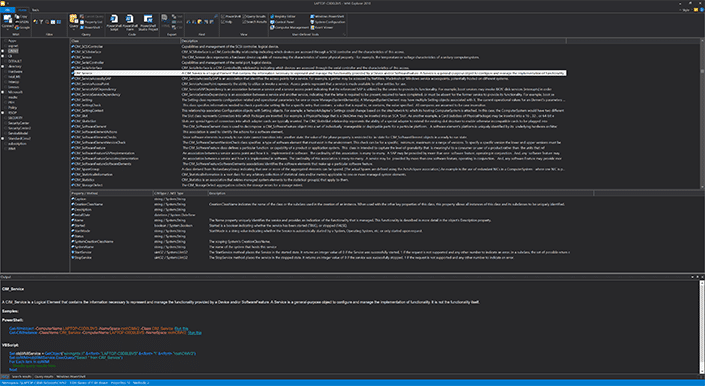The width and height of the screenshot is (705, 386).
Task: Launch System Configuration tool
Action: tap(327, 22)
